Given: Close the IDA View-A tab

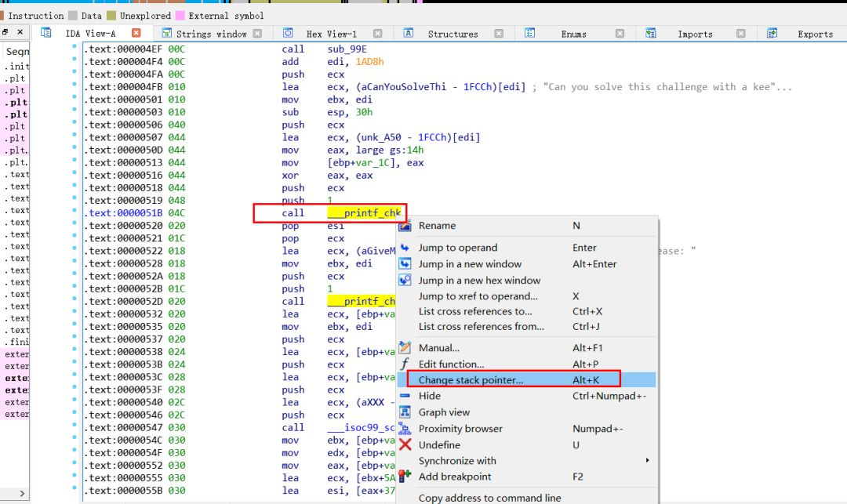Looking at the screenshot, I should point(136,33).
